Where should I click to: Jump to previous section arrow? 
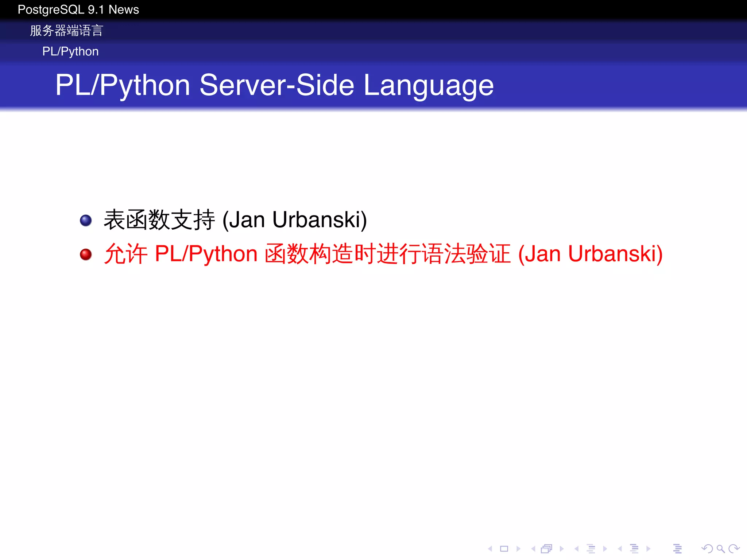[620, 548]
